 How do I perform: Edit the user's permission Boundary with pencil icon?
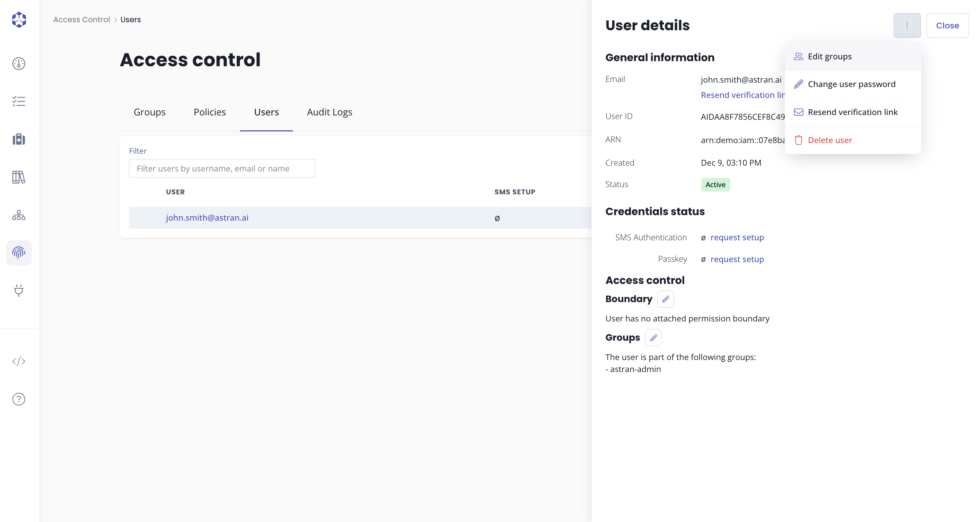[665, 299]
